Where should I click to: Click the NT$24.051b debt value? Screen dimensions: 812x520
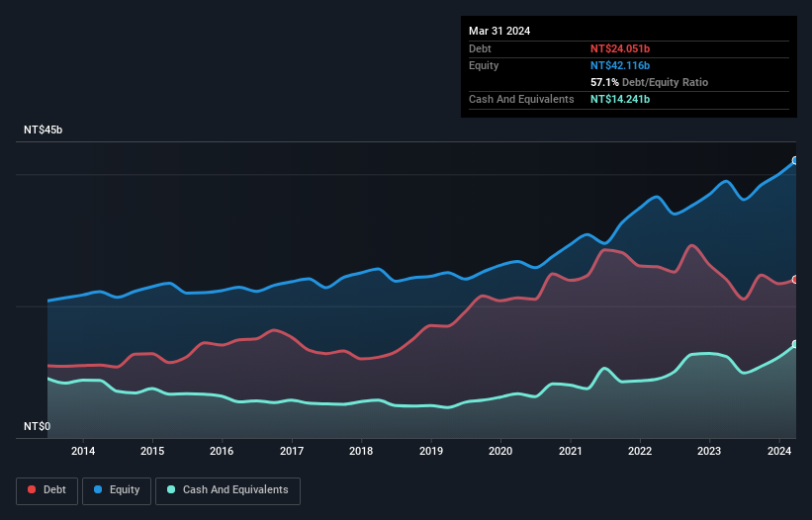[620, 48]
